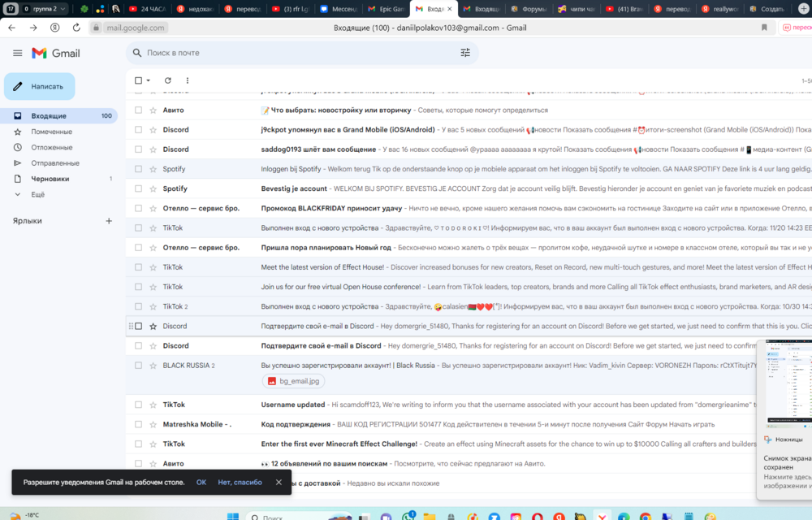Reload the page with browser refresh icon
The width and height of the screenshot is (812, 520).
click(76, 28)
